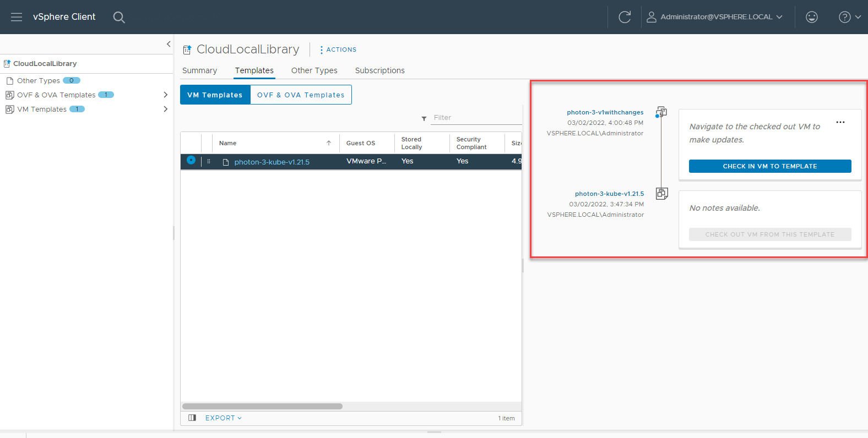Click the Other Types file icon
The height and width of the screenshot is (438, 868).
[x=9, y=81]
